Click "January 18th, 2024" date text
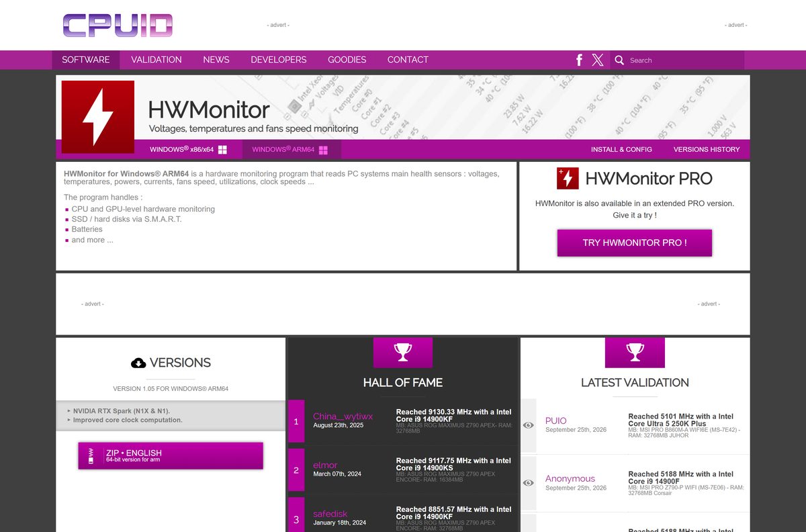806x532 pixels. (339, 523)
